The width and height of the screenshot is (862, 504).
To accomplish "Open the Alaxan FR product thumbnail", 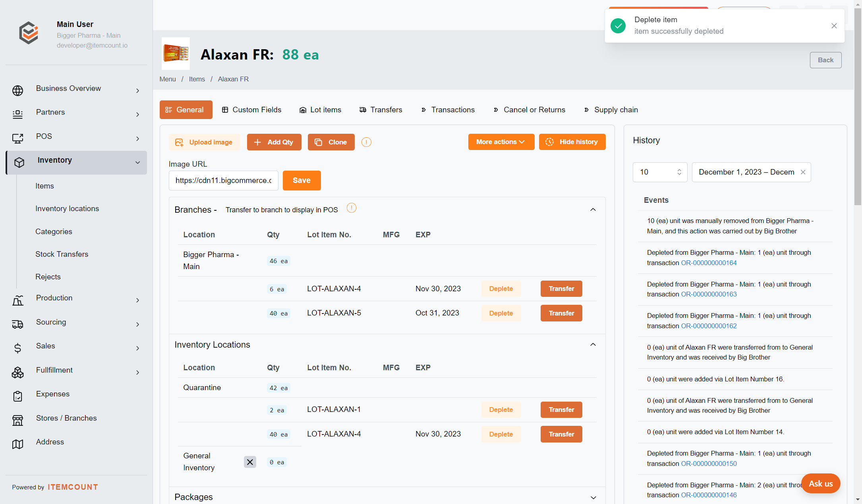I will (x=176, y=54).
